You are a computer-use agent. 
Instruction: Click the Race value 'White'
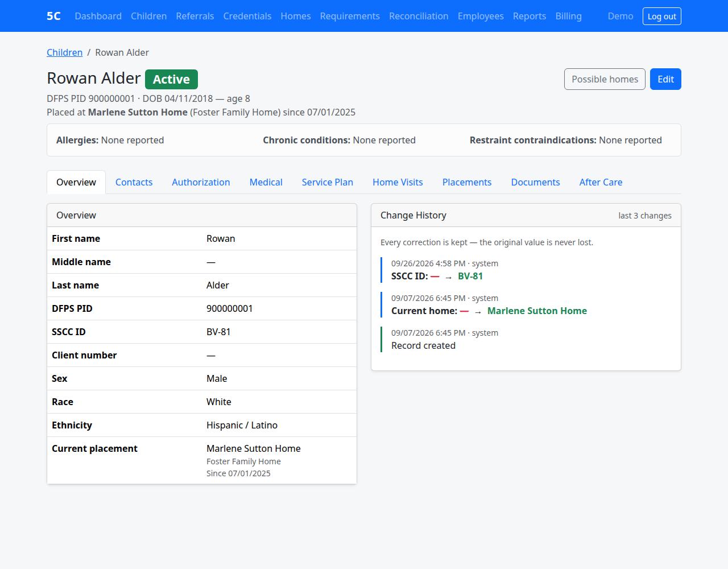tap(219, 402)
